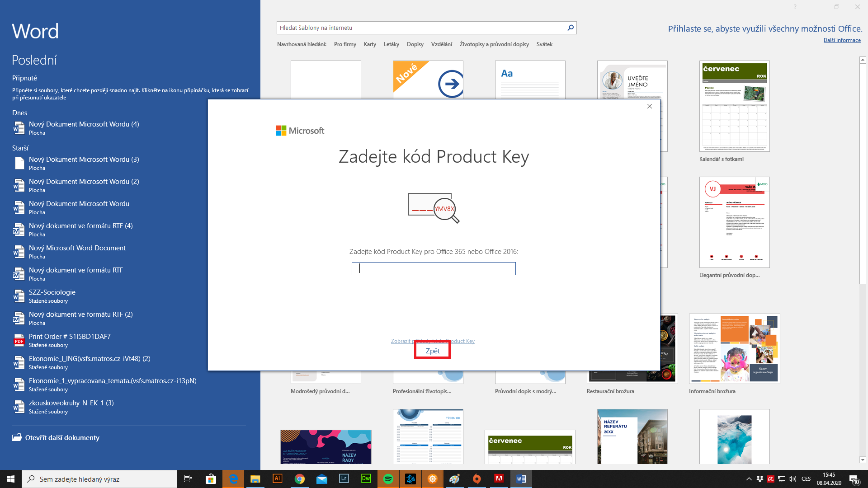Click volume speaker tray icon

[793, 479]
